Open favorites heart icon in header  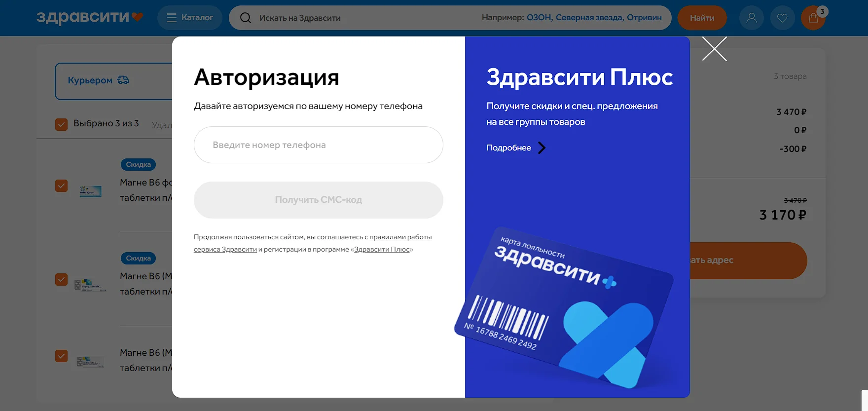point(782,18)
